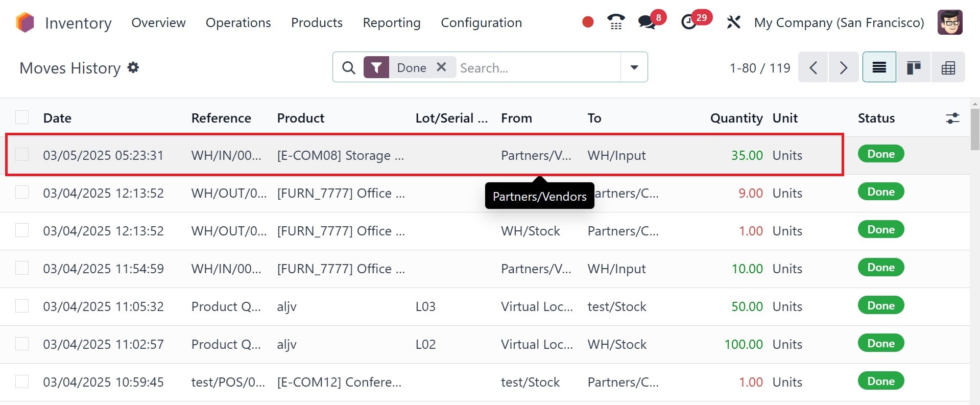Viewport: 980px width, 405px height.
Task: Open the company switcher My Company
Action: click(839, 23)
